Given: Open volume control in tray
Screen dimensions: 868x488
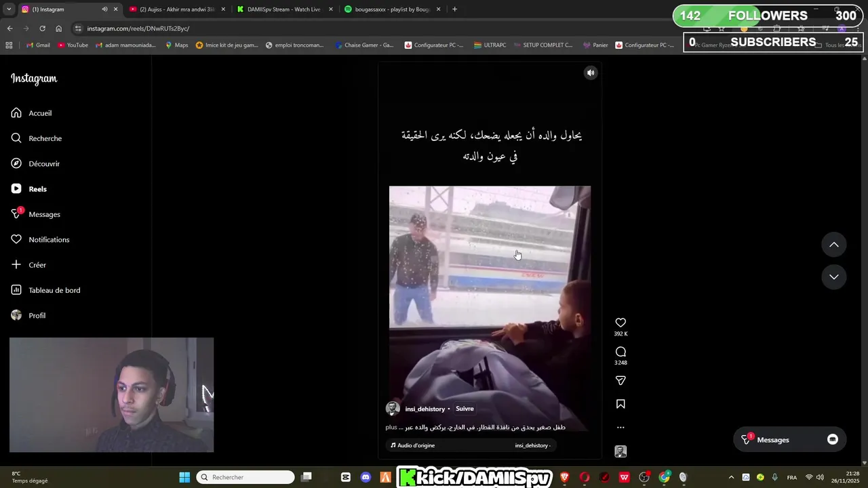Looking at the screenshot, I should (821, 477).
